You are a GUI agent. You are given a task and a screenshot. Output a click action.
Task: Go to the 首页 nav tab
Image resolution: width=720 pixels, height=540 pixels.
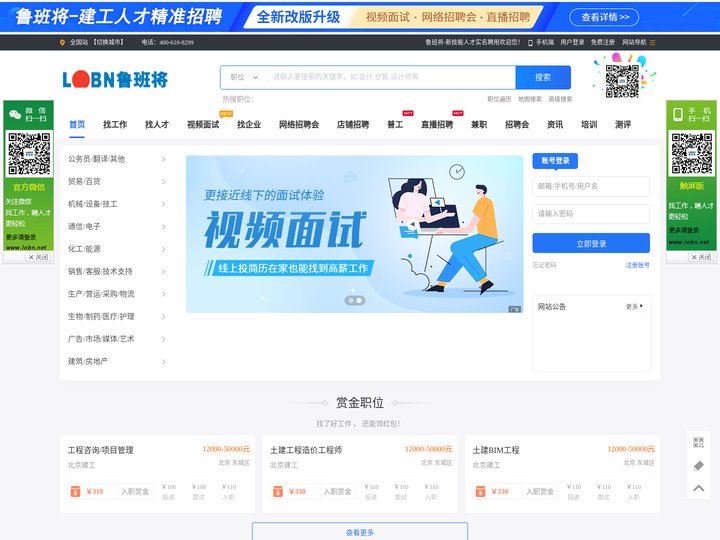tap(77, 124)
